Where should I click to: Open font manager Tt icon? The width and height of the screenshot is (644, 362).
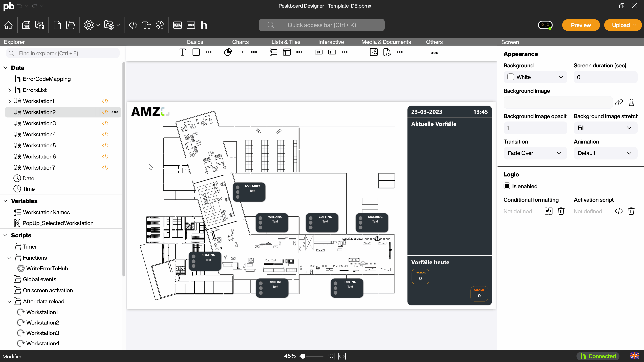pos(146,25)
